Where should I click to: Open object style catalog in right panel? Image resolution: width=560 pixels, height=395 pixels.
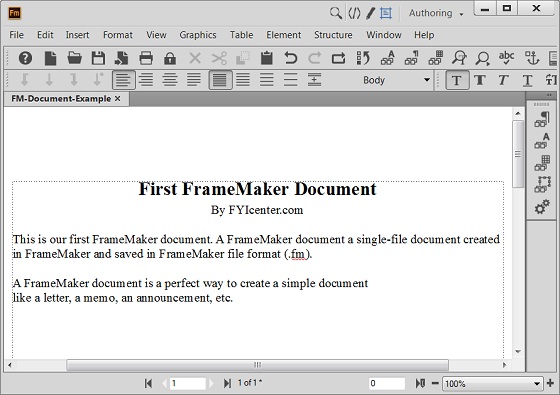click(x=542, y=185)
